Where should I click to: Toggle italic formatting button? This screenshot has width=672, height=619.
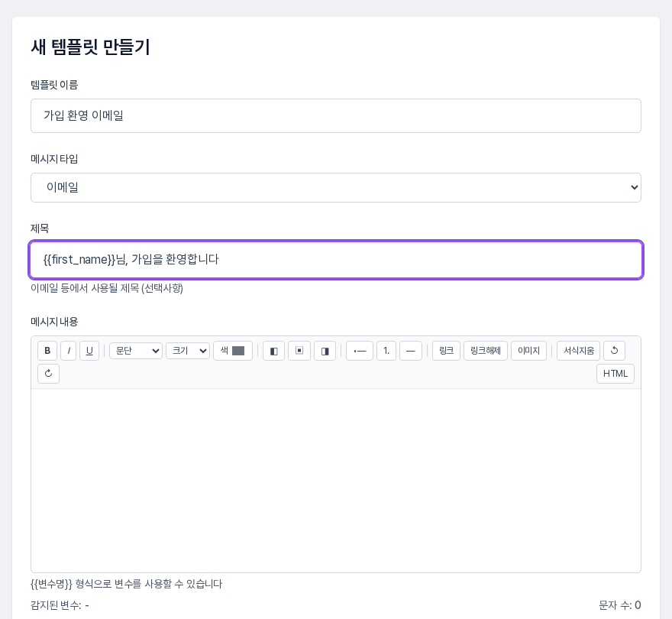69,351
